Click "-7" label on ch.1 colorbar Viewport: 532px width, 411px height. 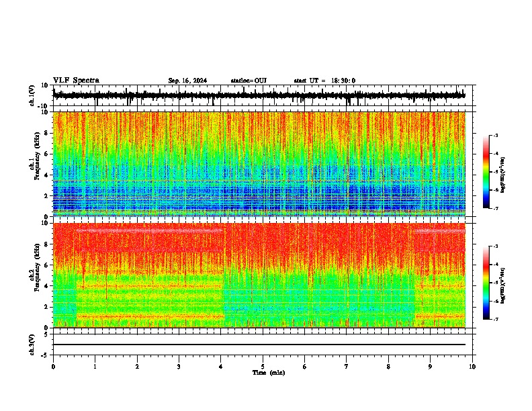(x=496, y=208)
